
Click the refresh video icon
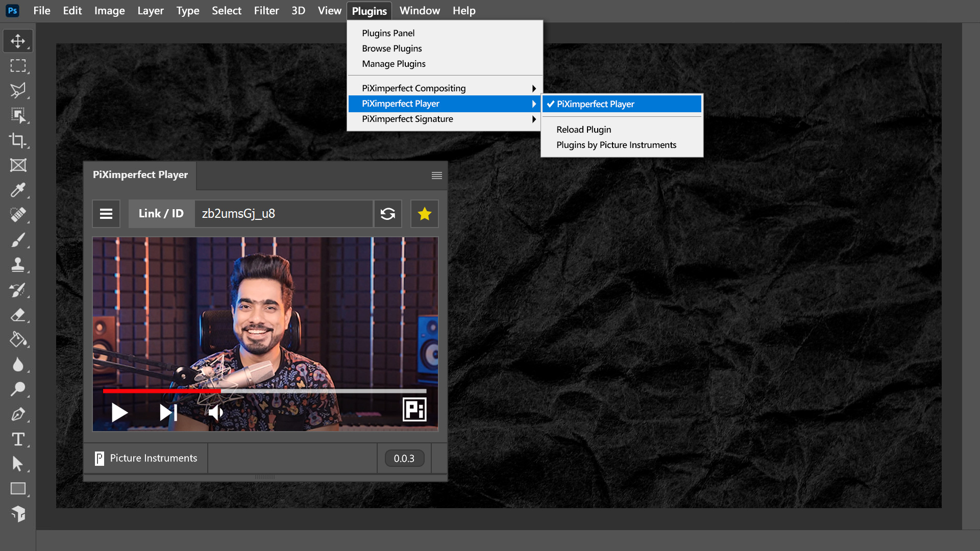[388, 214]
